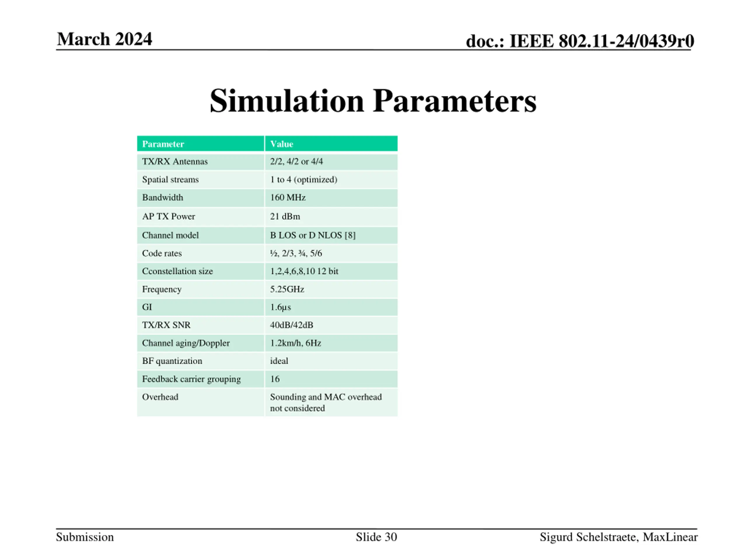Click the 'Code rates' cell
The width and height of the screenshot is (747, 560).
200,253
